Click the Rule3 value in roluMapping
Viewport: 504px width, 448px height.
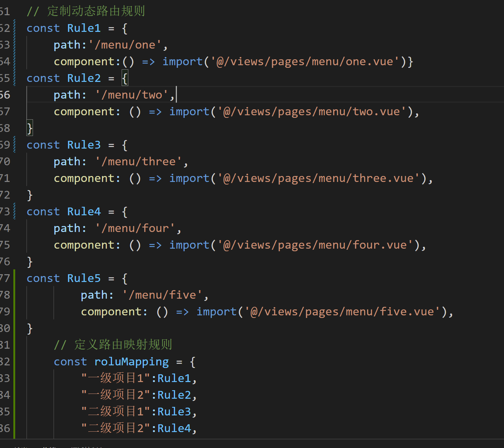tap(174, 412)
